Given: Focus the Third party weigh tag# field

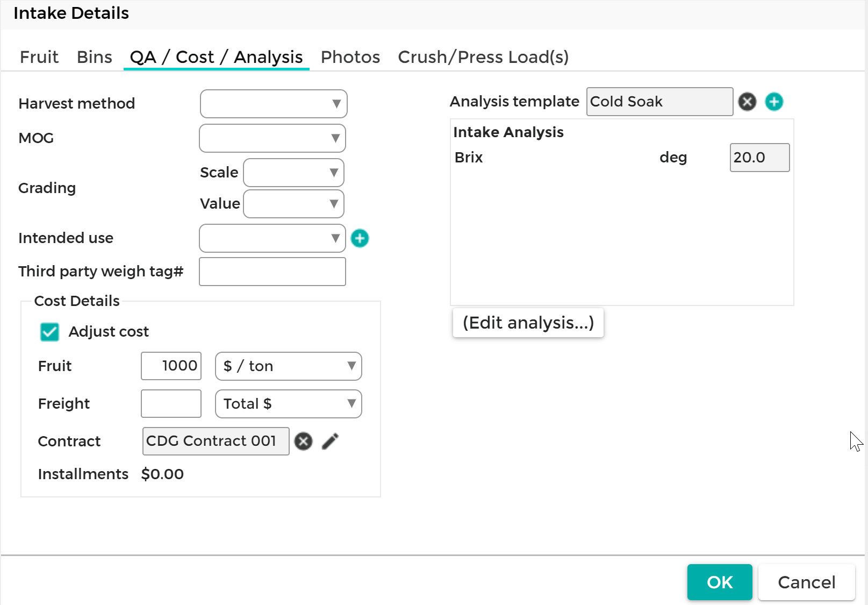Looking at the screenshot, I should 272,272.
